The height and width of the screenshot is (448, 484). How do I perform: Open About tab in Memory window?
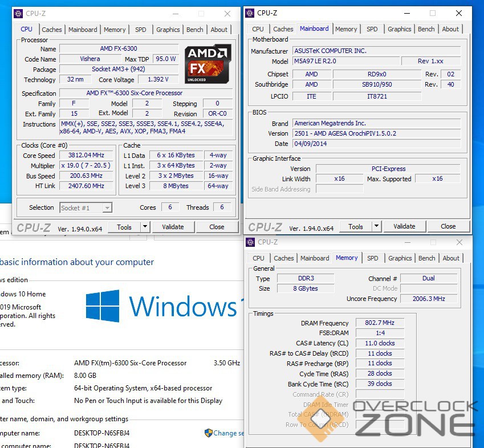click(x=451, y=258)
